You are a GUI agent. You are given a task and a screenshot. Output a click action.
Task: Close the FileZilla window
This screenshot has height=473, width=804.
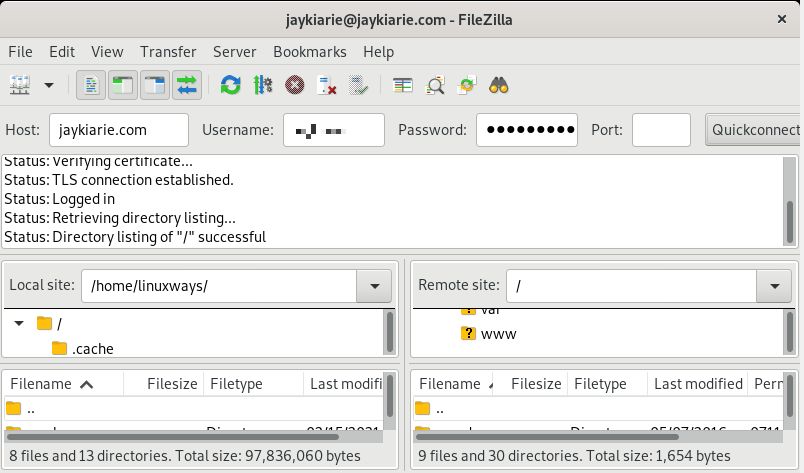782,19
